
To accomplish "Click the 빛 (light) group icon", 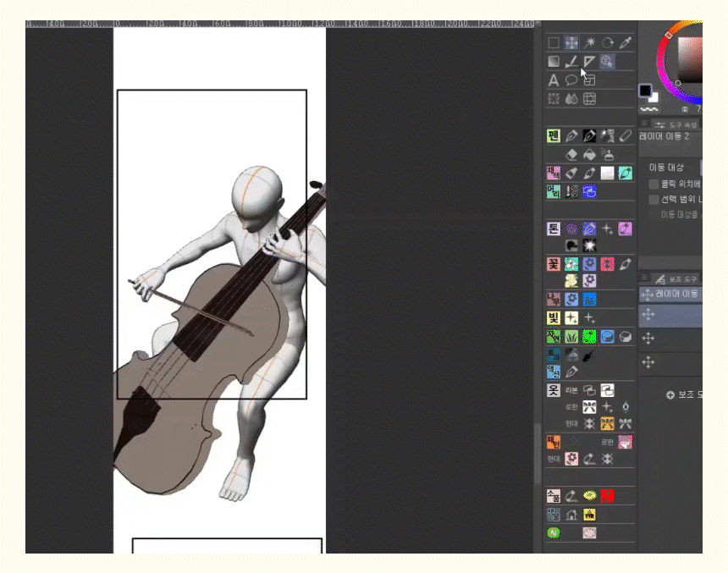I will pos(554,318).
